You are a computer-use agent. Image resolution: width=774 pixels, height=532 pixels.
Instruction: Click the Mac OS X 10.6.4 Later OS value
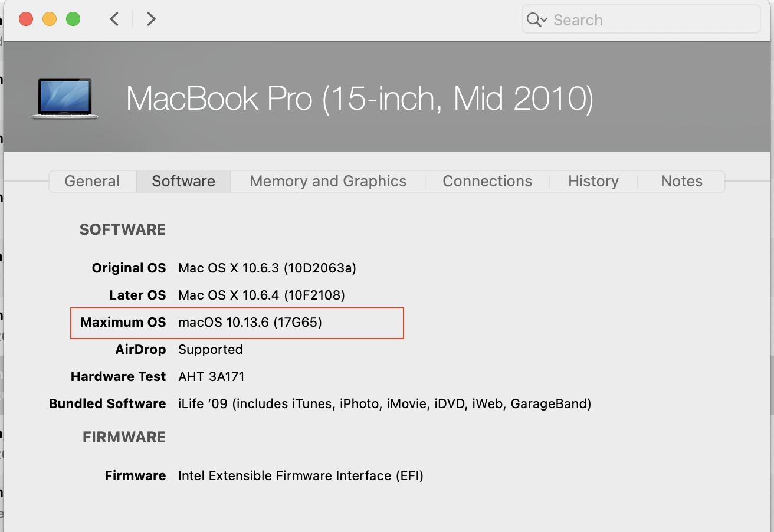[261, 295]
